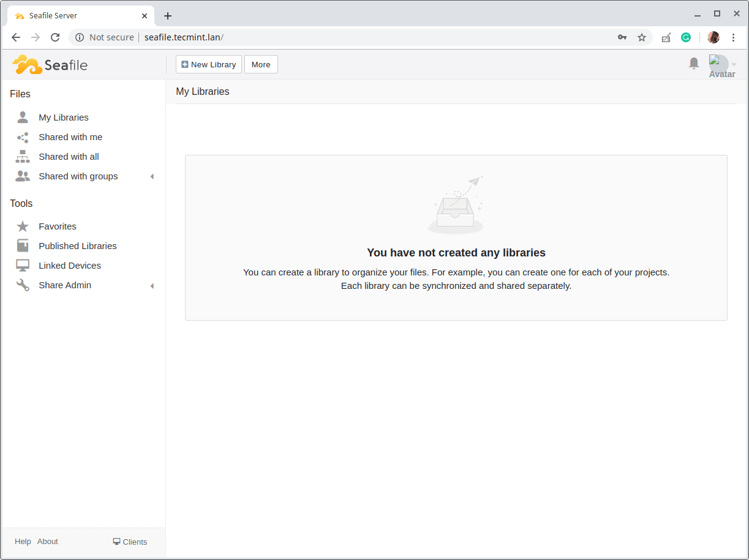Open a new browser tab
Screen dimensions: 749x560
tap(168, 16)
